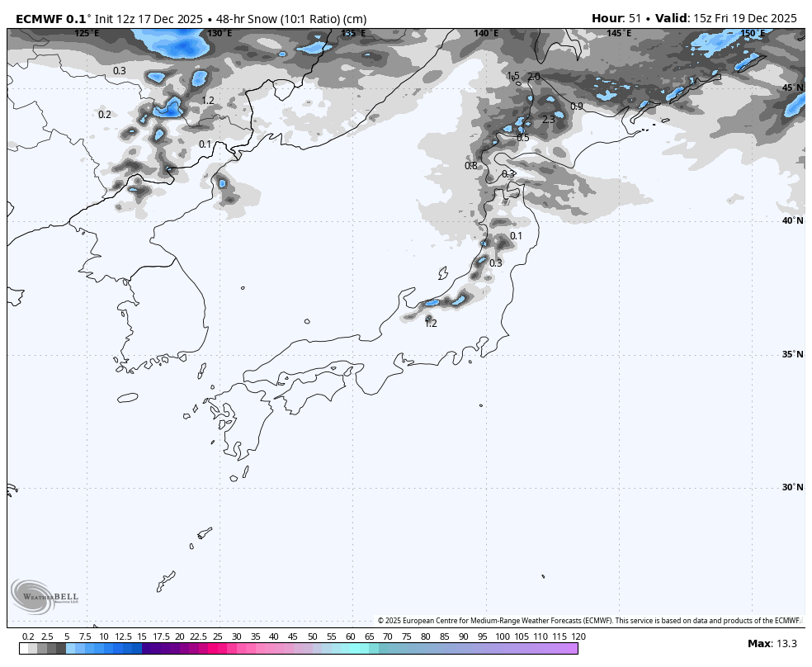Viewport: 812px width, 667px height.
Task: Select the 145°E longitude label
Action: [619, 33]
